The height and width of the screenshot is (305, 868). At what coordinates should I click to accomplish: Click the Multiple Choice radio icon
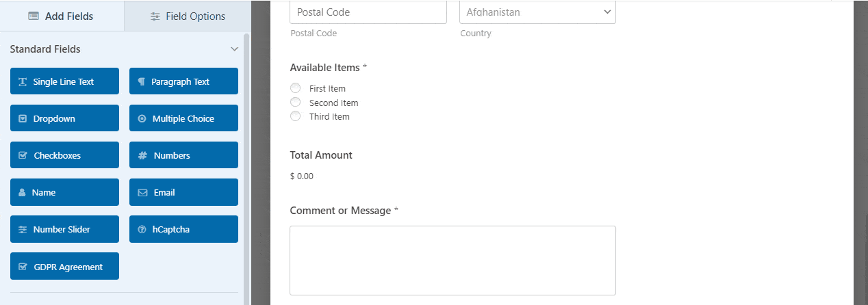142,118
